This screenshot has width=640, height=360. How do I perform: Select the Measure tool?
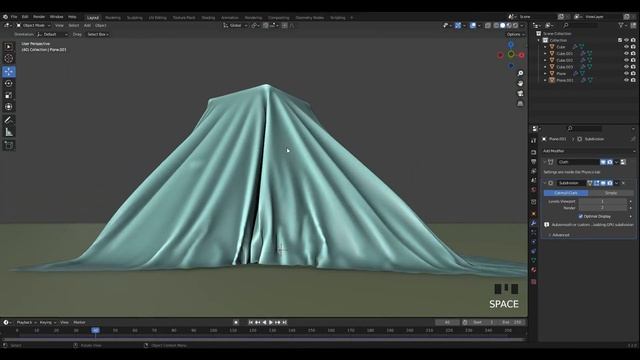tap(9, 132)
